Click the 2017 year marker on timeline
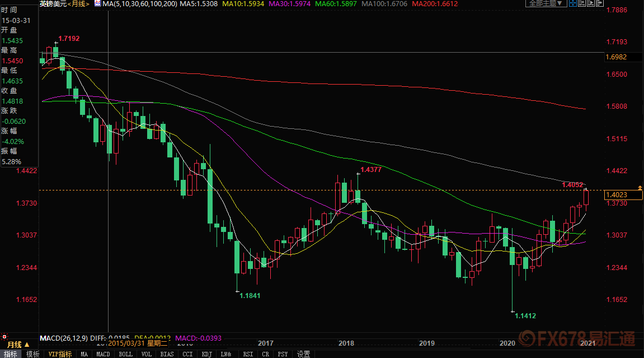The width and height of the screenshot is (644, 358). (266, 343)
